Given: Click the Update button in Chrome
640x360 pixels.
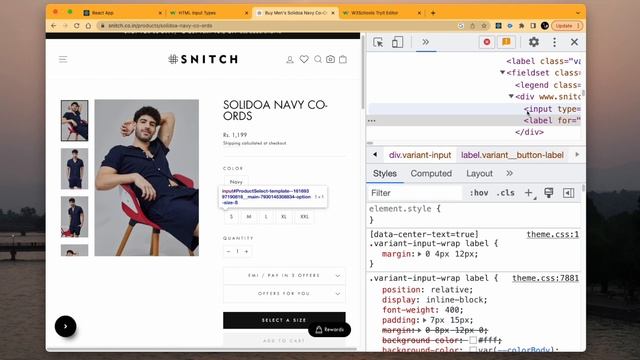Looking at the screenshot, I should (567, 26).
